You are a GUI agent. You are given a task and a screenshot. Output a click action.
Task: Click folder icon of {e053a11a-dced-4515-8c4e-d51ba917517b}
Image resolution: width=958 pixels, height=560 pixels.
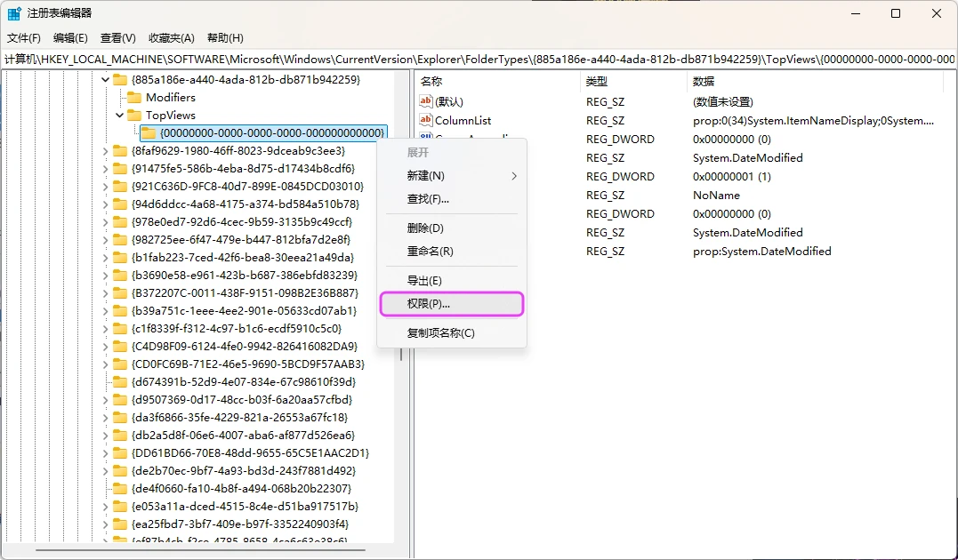[120, 507]
